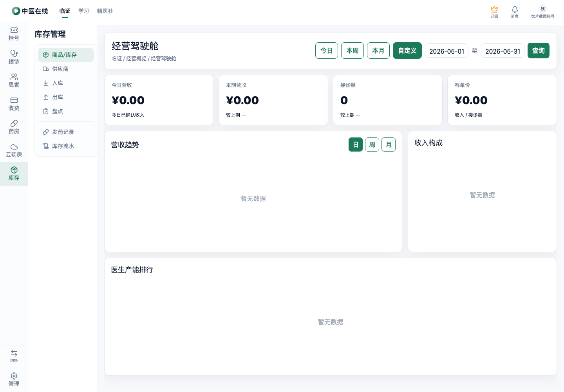The width and height of the screenshot is (564, 392).
Task: Click the 本期营收 card
Action: click(273, 100)
